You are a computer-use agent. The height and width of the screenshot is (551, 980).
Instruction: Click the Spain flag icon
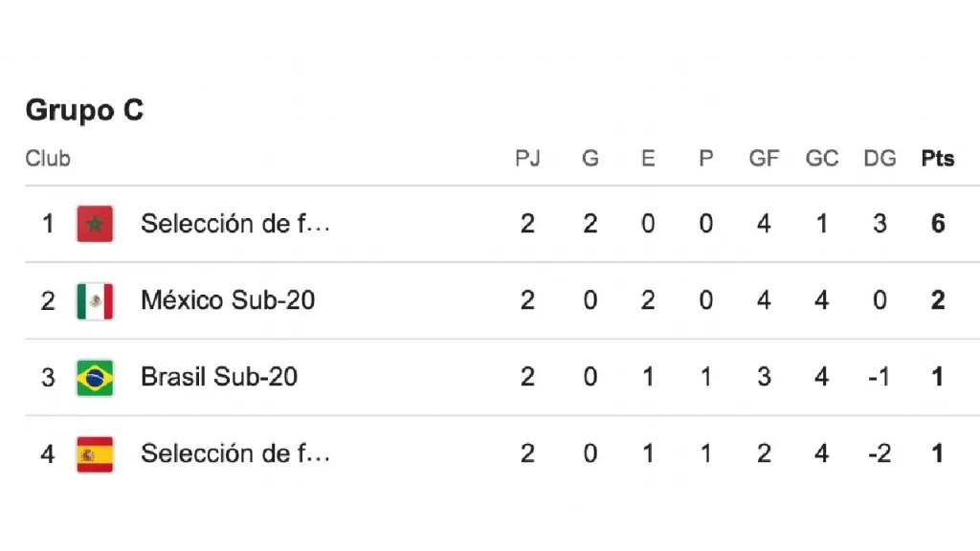tap(95, 453)
